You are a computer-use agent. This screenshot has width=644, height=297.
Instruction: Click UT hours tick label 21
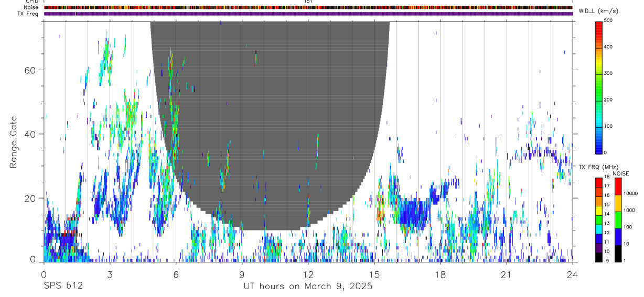(x=506, y=274)
